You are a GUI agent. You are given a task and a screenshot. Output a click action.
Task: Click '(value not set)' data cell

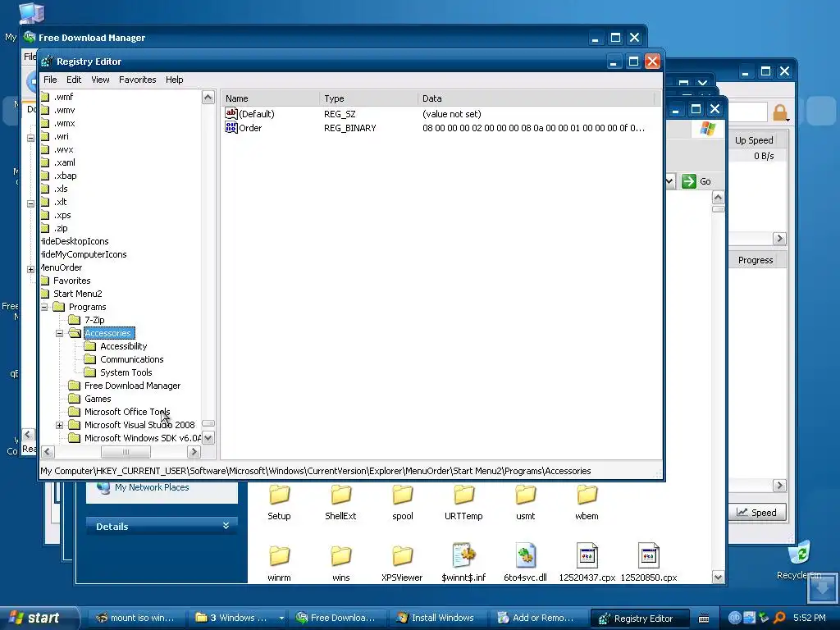click(452, 114)
